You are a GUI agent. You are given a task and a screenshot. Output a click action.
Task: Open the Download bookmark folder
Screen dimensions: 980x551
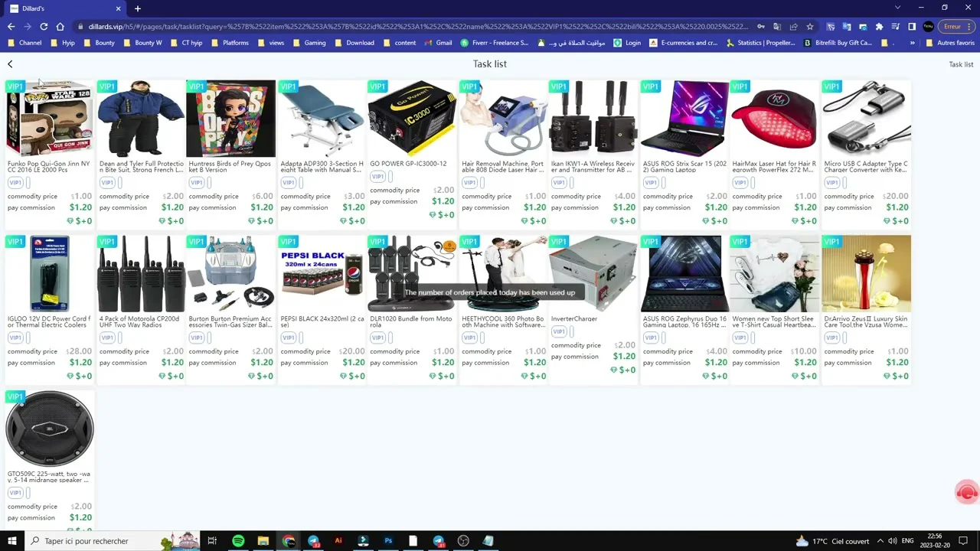(354, 43)
